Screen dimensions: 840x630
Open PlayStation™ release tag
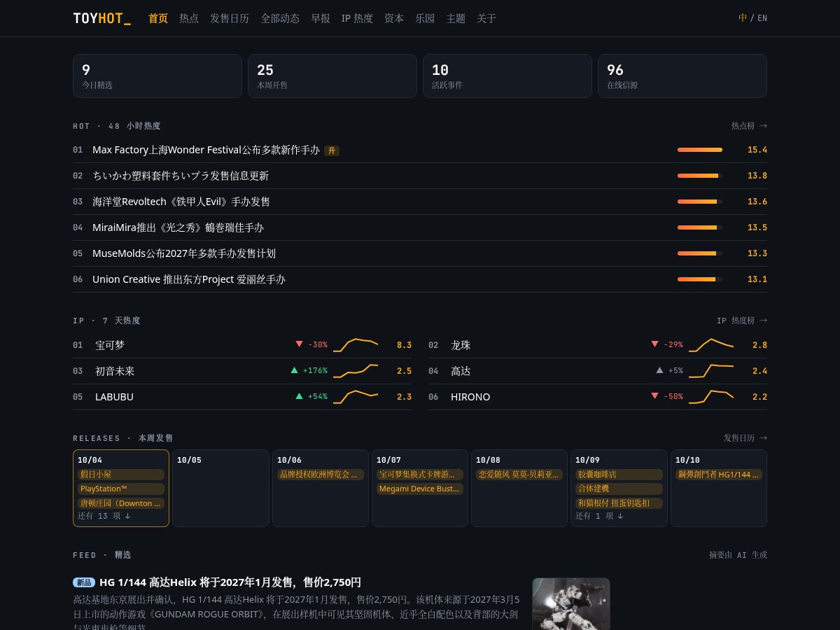pos(121,489)
